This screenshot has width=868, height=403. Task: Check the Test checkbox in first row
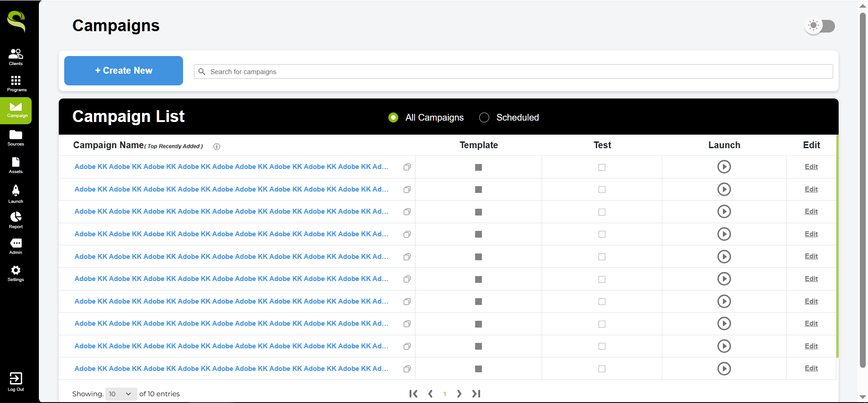[602, 167]
